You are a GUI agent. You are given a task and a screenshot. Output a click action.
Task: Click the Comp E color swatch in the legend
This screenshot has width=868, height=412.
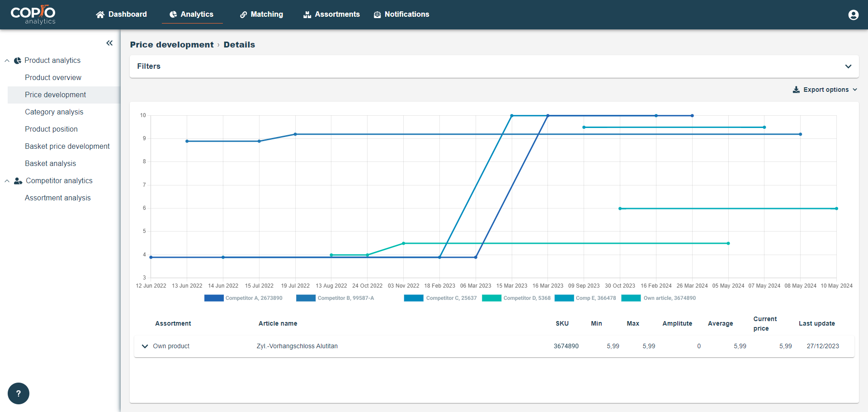click(563, 298)
